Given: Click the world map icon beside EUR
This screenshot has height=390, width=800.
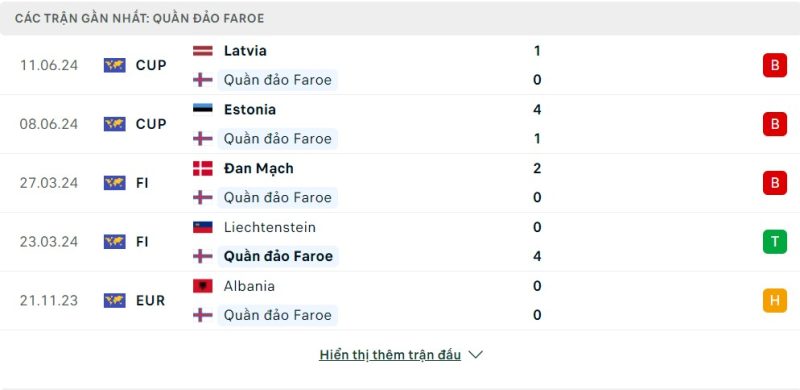Looking at the screenshot, I should [x=115, y=300].
